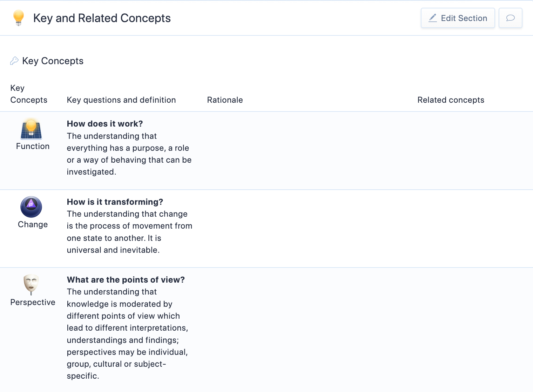This screenshot has width=533, height=392.
Task: Click the pencil icon in Edit Section
Action: [x=433, y=18]
